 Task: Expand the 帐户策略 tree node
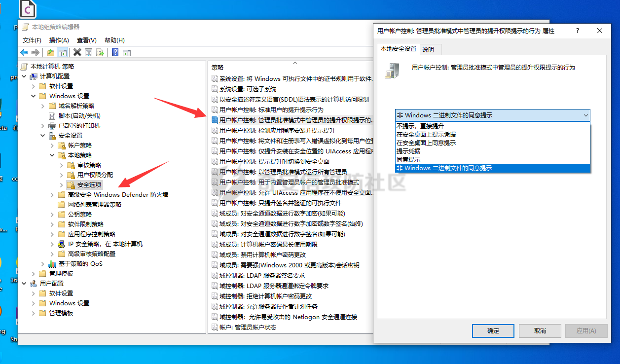[52, 145]
